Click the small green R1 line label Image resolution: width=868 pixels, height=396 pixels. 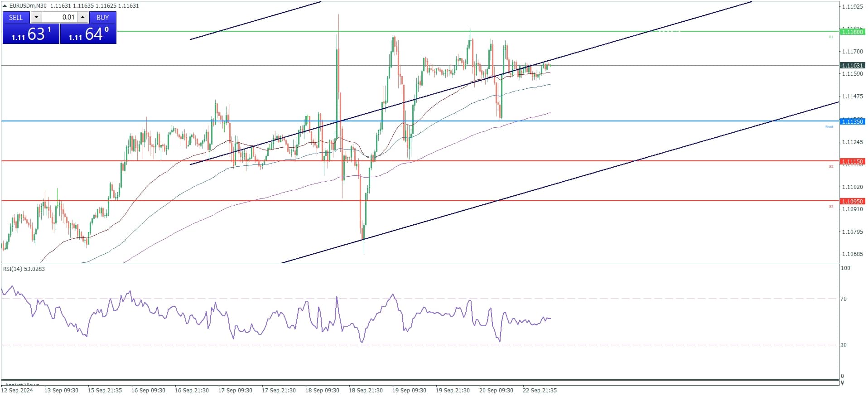pyautogui.click(x=831, y=37)
